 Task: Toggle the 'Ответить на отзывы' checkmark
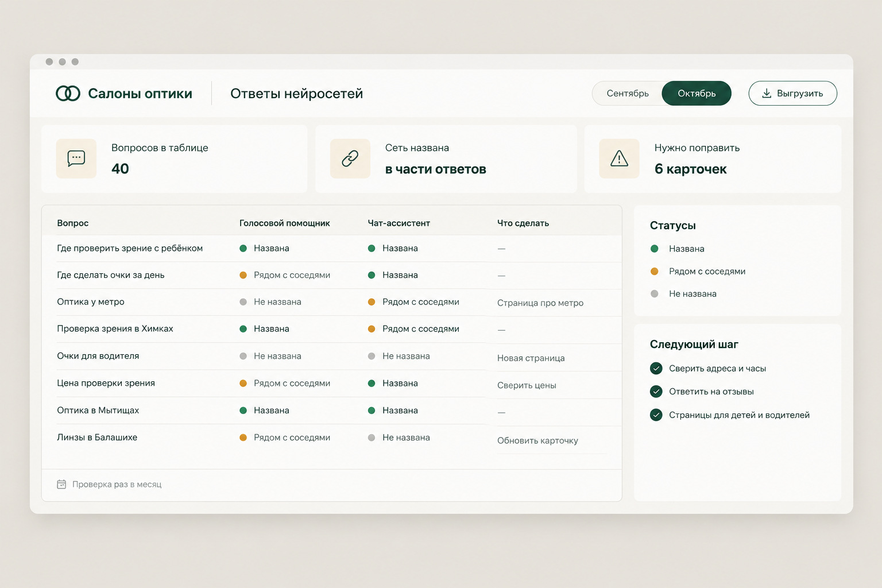(656, 392)
